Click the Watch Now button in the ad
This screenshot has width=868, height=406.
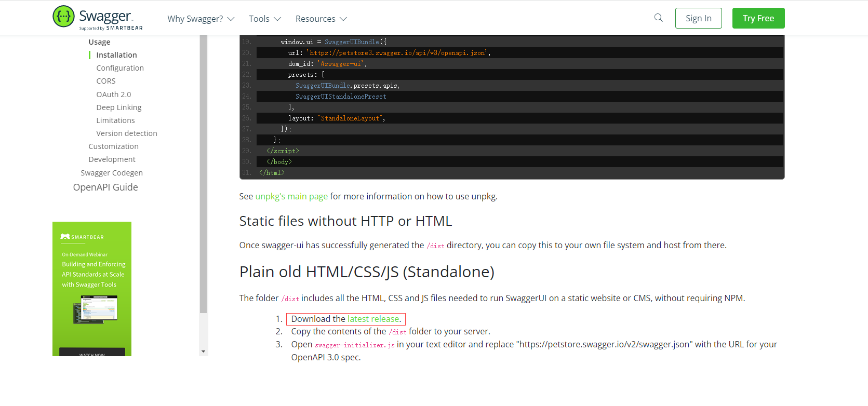(92, 352)
